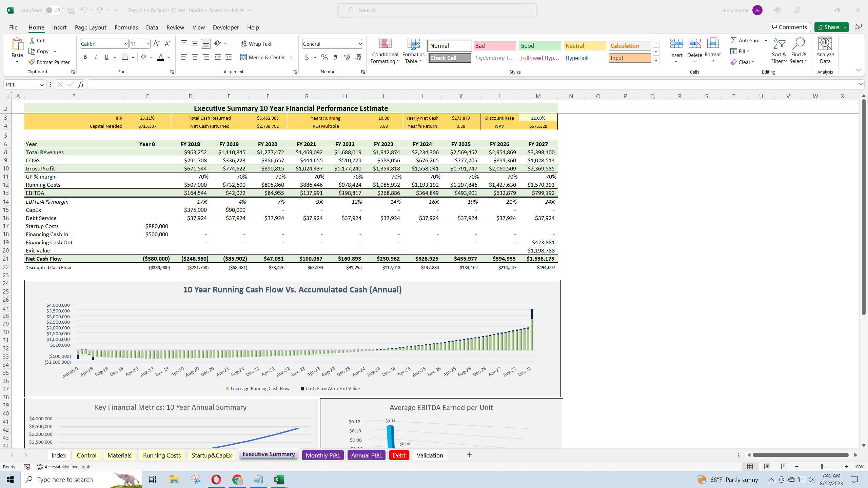Toggle the AutoSave switch
The image size is (868, 488).
pos(54,10)
